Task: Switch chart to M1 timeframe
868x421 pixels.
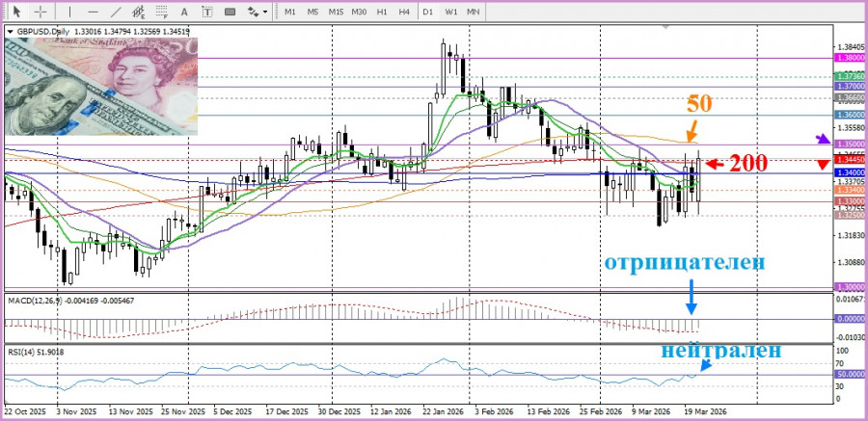Action: (290, 12)
